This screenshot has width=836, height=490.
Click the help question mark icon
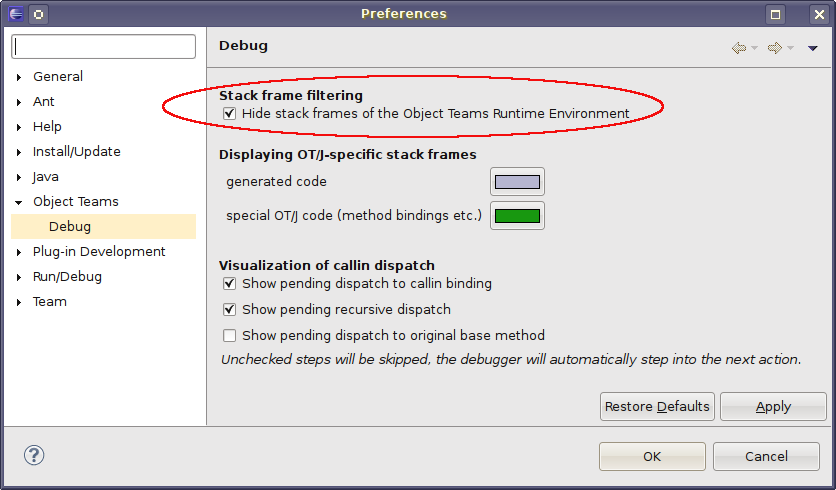[34, 455]
